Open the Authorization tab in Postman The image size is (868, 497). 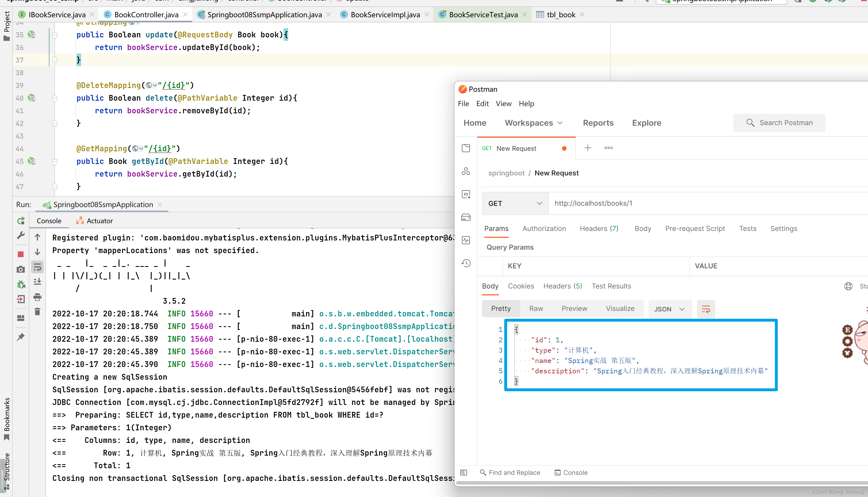544,229
